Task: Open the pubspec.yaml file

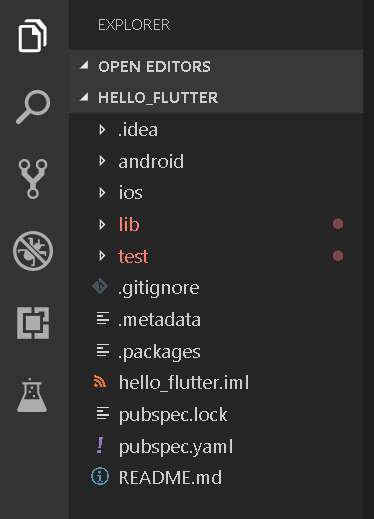Action: click(216, 446)
